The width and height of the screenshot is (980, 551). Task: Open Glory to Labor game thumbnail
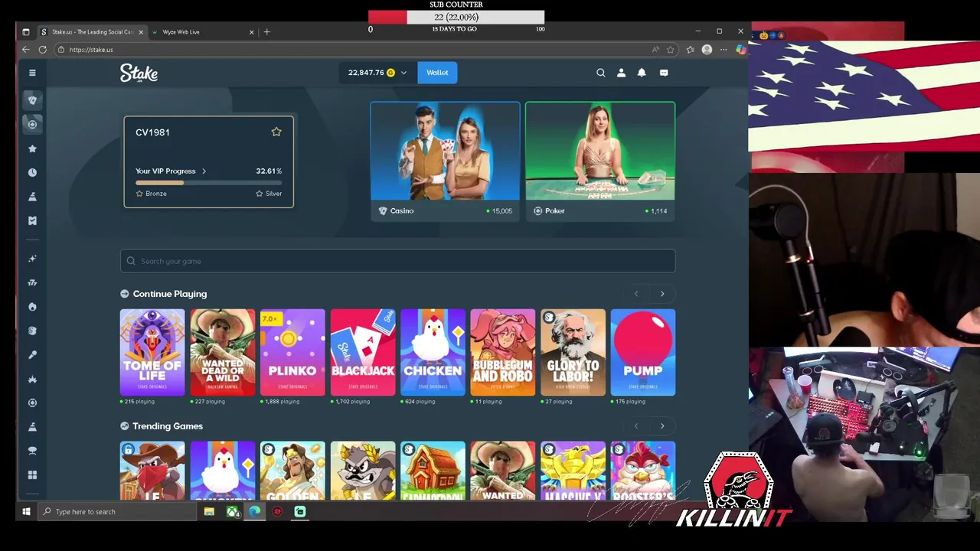point(573,352)
